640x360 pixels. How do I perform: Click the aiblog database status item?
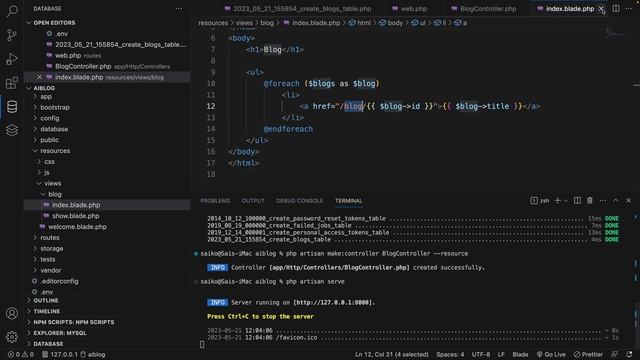pos(93,354)
